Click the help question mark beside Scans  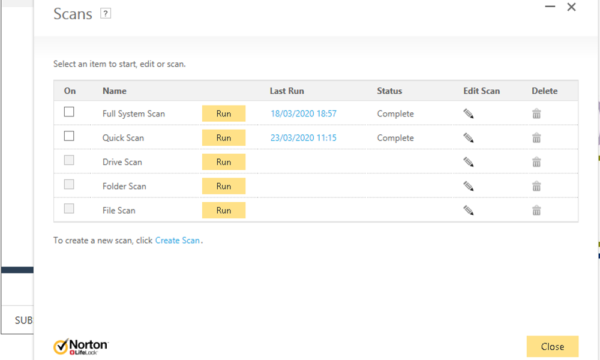[106, 14]
